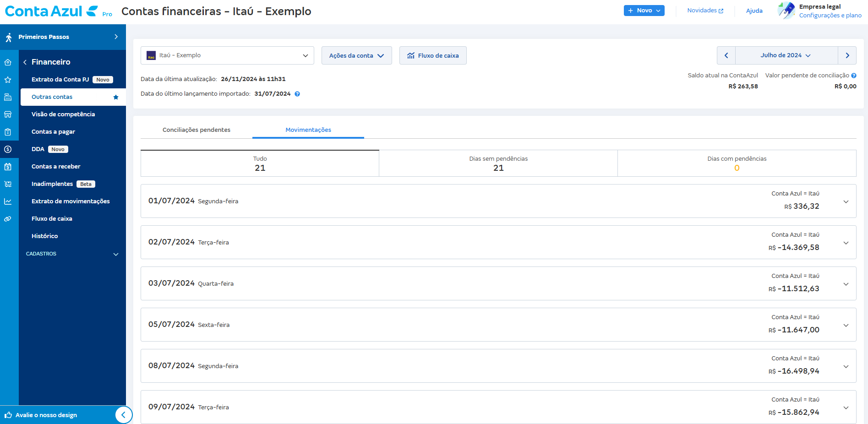Filter by Dias sem pendências
868x424 pixels.
(x=498, y=163)
